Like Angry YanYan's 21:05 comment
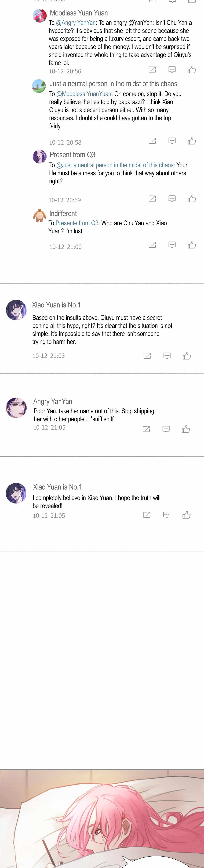Viewport: 204px width, 868px height. click(186, 429)
